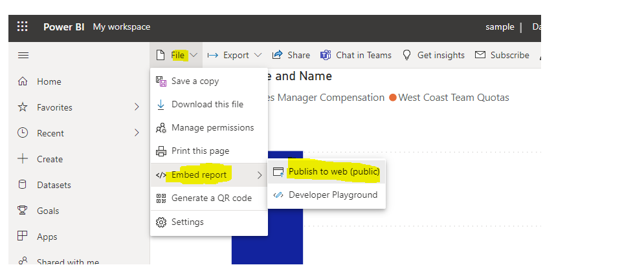Expand the Favorites chevron
Viewport: 644px width, 276px height.
137,107
